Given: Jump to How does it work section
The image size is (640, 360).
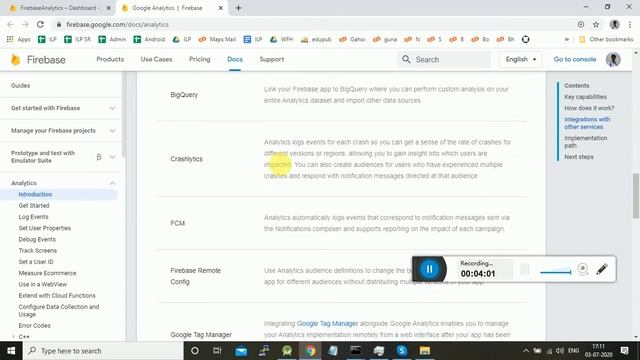Looking at the screenshot, I should pyautogui.click(x=589, y=108).
